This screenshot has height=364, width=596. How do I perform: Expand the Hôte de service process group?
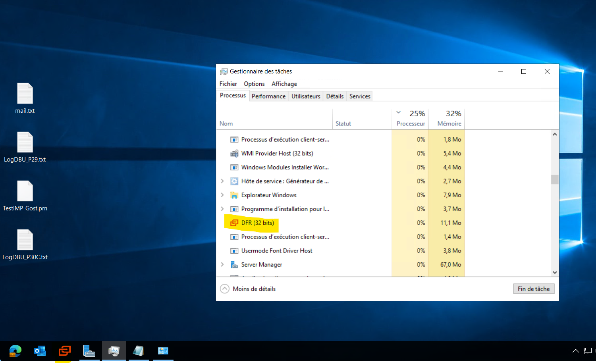click(222, 181)
